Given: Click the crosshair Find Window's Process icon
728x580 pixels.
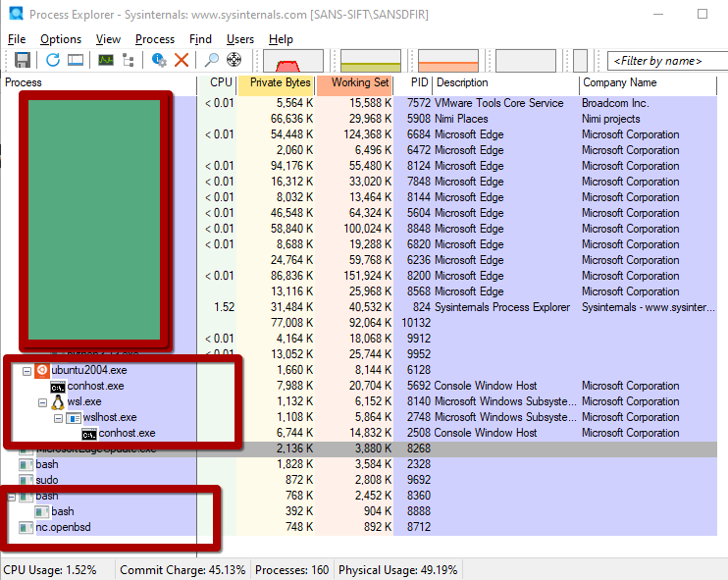Looking at the screenshot, I should click(234, 61).
